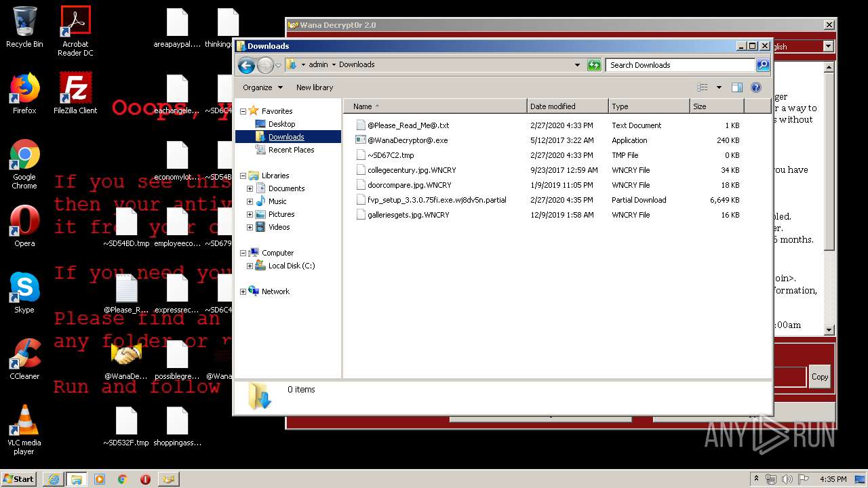Expand the Music library
Image resolution: width=868 pixels, height=488 pixels.
(x=250, y=201)
